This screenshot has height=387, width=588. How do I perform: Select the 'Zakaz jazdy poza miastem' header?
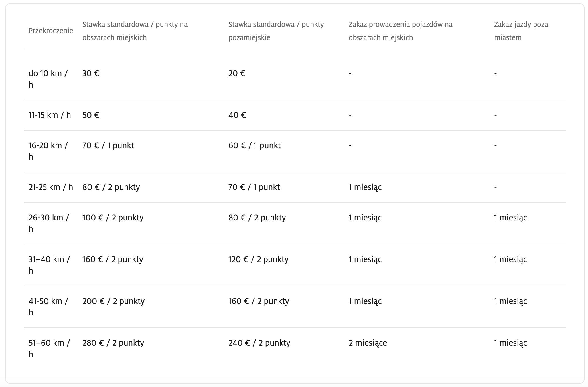(x=521, y=31)
